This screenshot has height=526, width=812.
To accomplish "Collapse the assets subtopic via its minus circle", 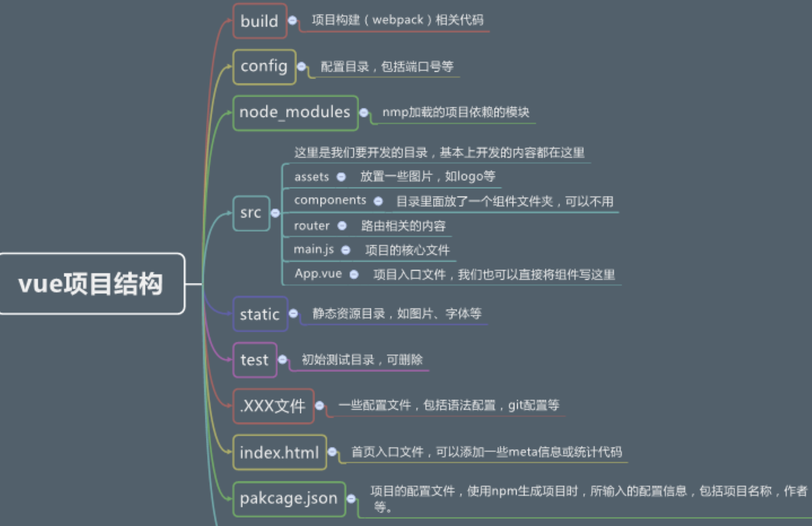I will 341,177.
